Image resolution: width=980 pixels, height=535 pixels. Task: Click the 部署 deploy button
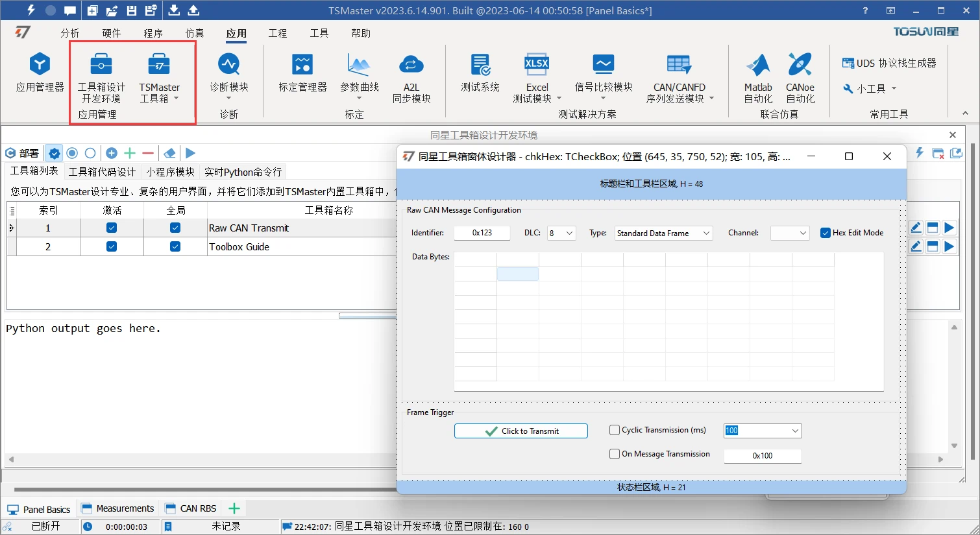23,153
